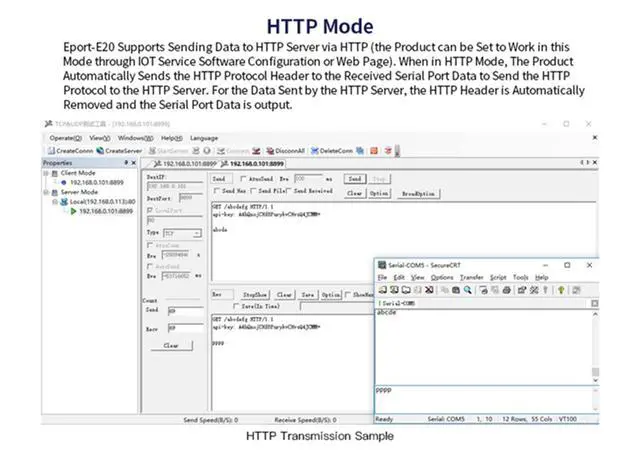Click the BroadOption button

[417, 193]
